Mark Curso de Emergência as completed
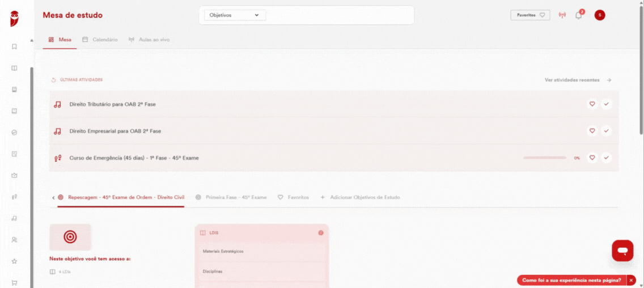644x288 pixels. pyautogui.click(x=606, y=158)
